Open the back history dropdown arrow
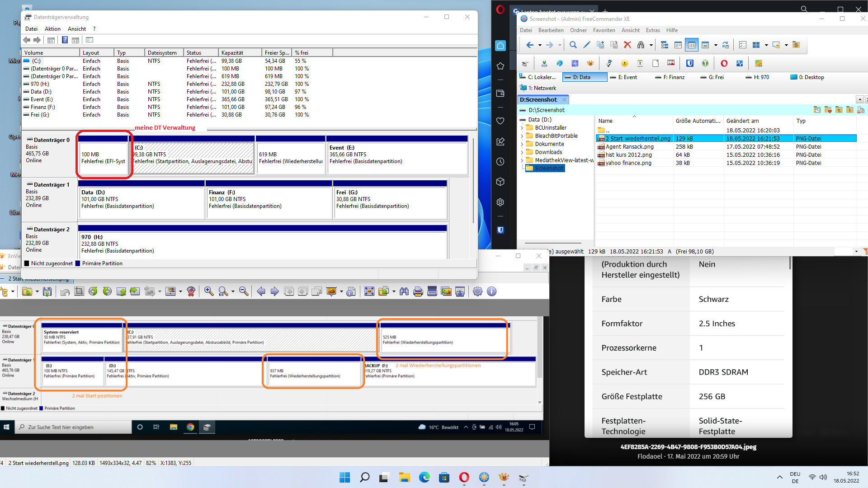The width and height of the screenshot is (868, 488). tap(540, 45)
